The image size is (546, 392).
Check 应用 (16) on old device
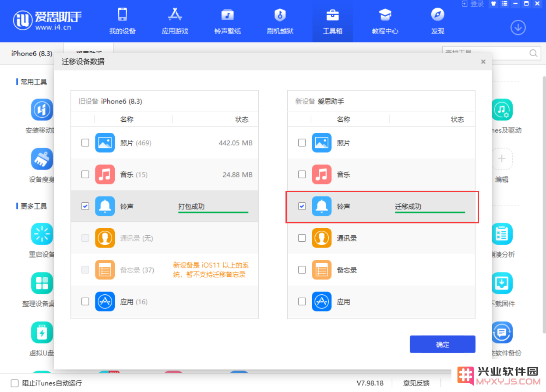[x=85, y=301]
